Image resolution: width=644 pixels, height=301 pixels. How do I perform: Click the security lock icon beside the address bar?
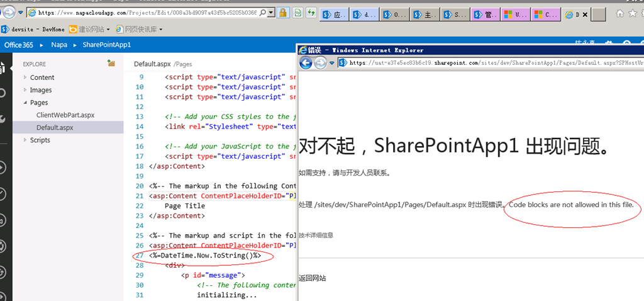(282, 13)
